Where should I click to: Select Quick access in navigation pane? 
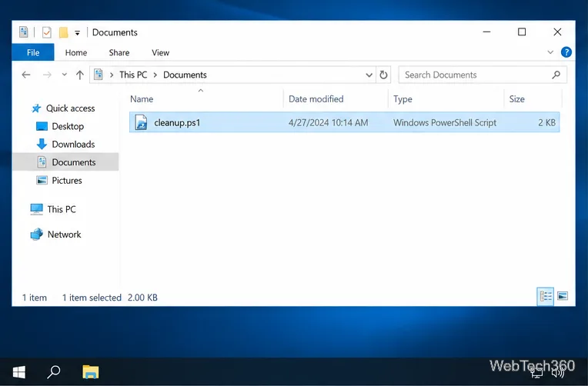[x=70, y=108]
